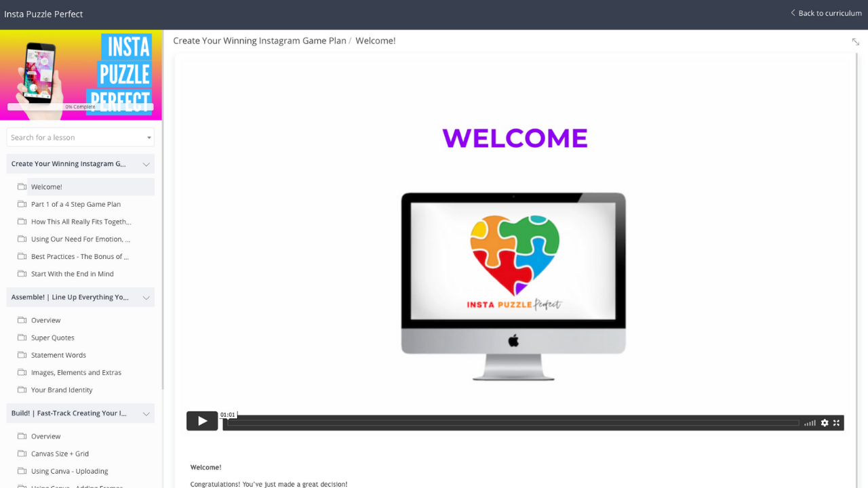Open Canvas Size + Grid lesson
The height and width of the screenshot is (488, 868).
[x=60, y=454]
